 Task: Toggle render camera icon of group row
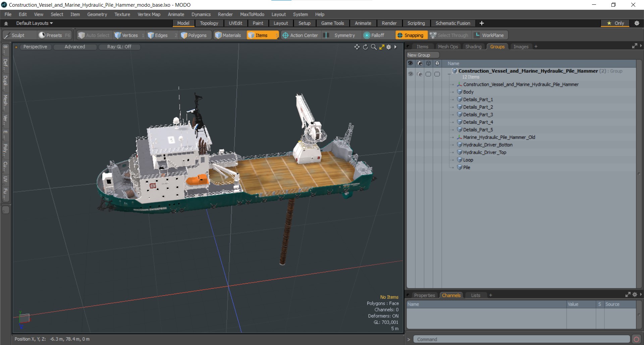(x=419, y=74)
